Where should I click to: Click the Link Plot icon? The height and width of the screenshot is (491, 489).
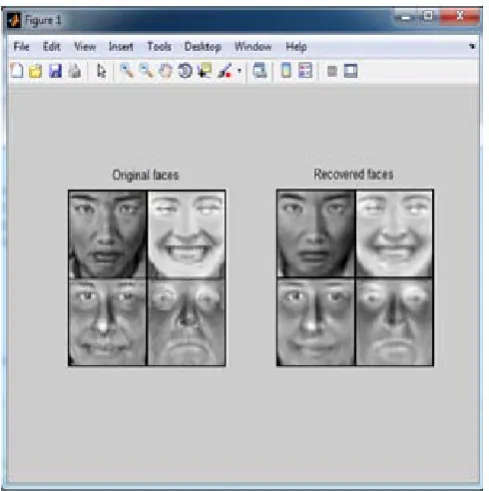coord(260,71)
